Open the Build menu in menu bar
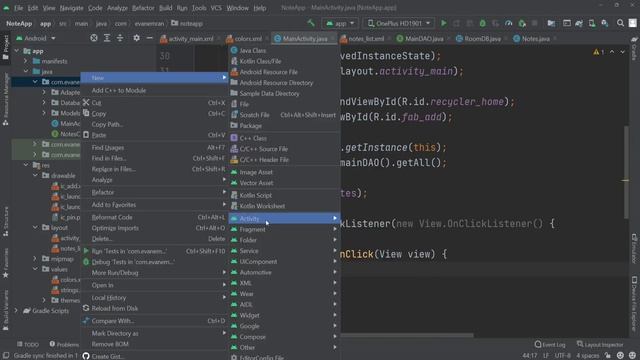This screenshot has height=360, width=640. [x=165, y=8]
